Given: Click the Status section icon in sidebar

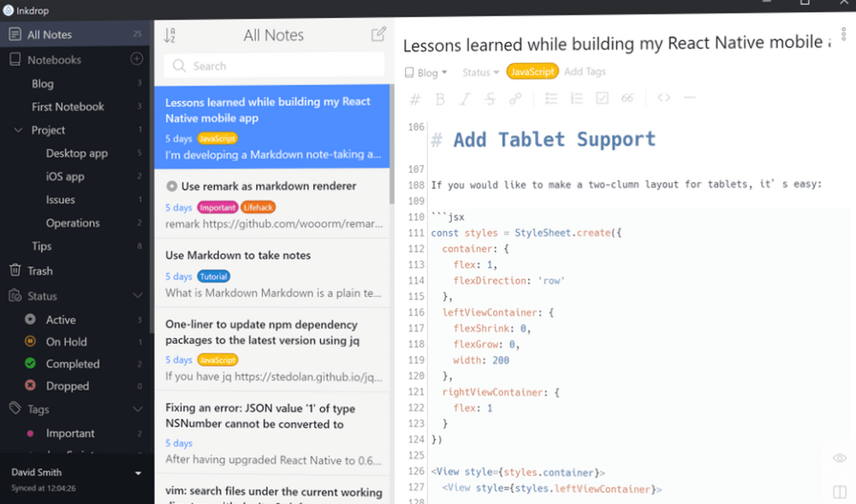Looking at the screenshot, I should (15, 295).
